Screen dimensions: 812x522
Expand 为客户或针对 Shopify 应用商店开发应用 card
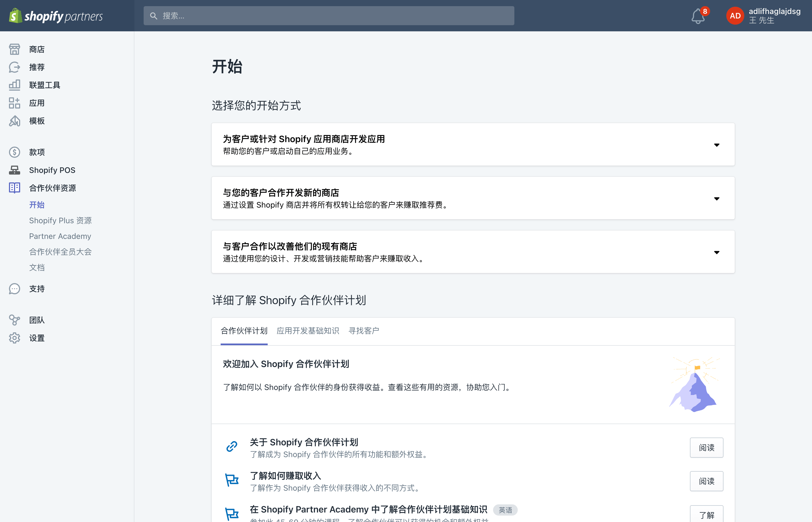716,145
